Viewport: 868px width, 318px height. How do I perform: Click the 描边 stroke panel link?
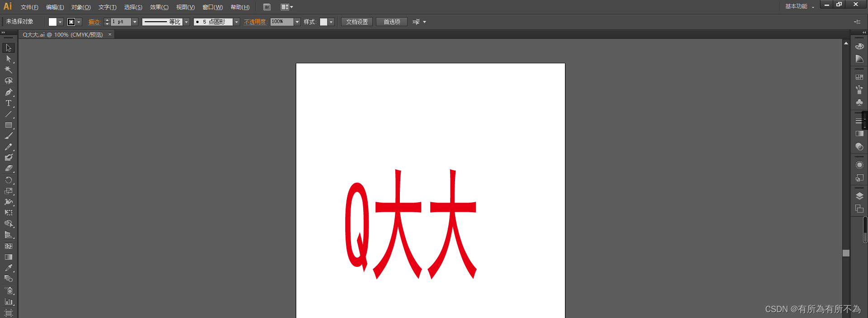click(x=94, y=22)
